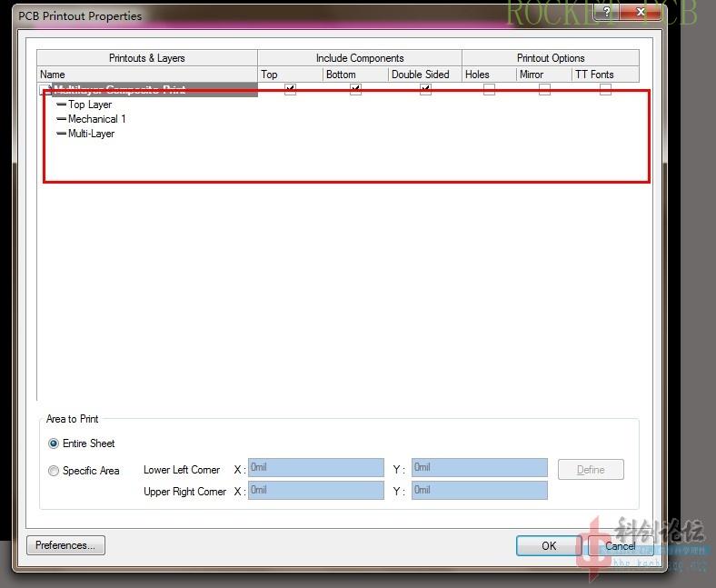Enable the Holes printout option
716x588 pixels.
point(489,89)
